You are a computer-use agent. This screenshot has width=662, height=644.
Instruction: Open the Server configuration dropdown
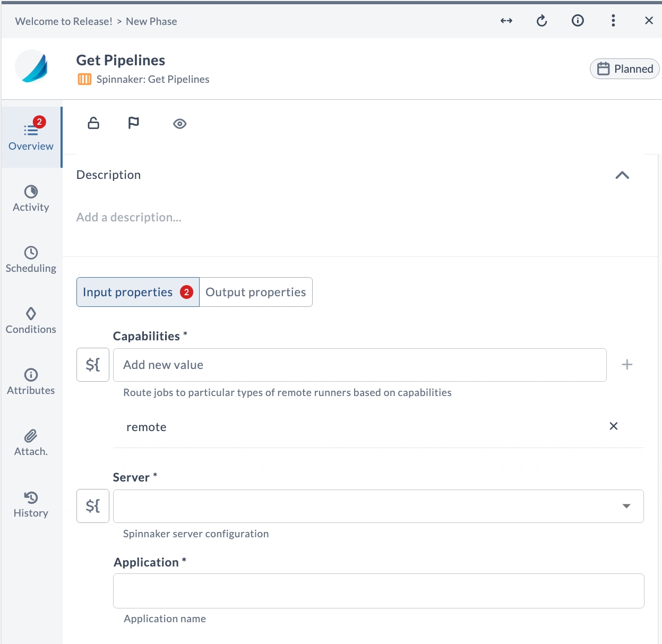pos(627,506)
